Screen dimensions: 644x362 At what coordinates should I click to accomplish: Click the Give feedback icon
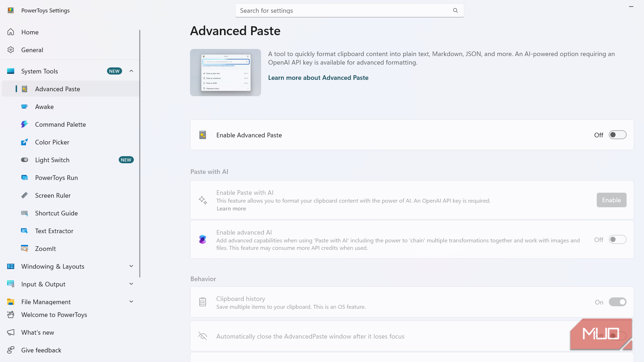tap(11, 350)
